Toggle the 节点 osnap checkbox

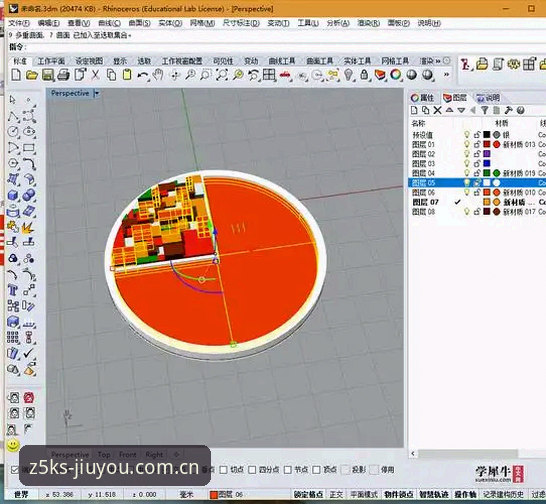pos(288,470)
